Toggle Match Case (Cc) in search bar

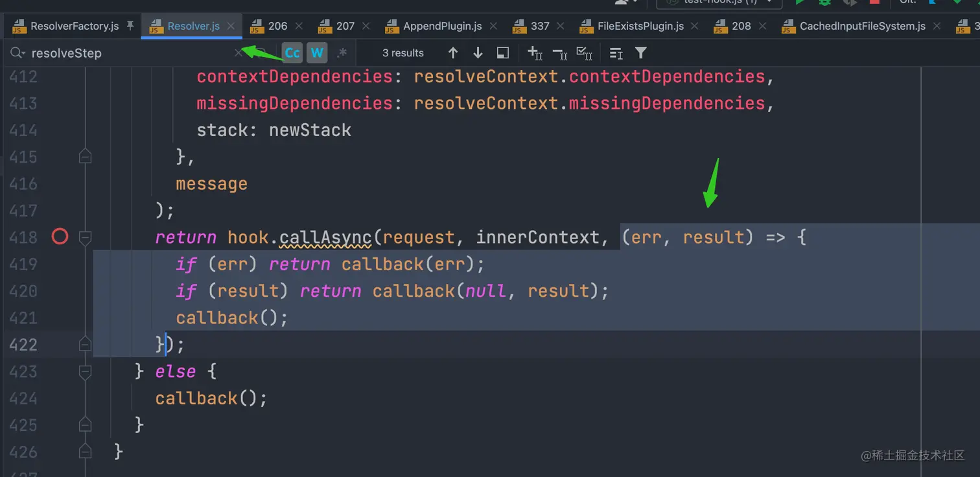coord(292,52)
